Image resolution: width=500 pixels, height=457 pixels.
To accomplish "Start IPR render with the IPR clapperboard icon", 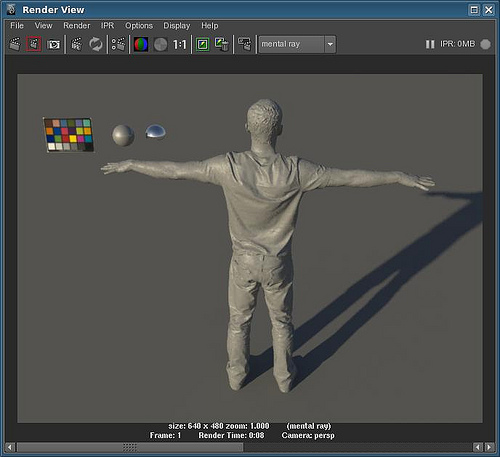I will (x=77, y=44).
